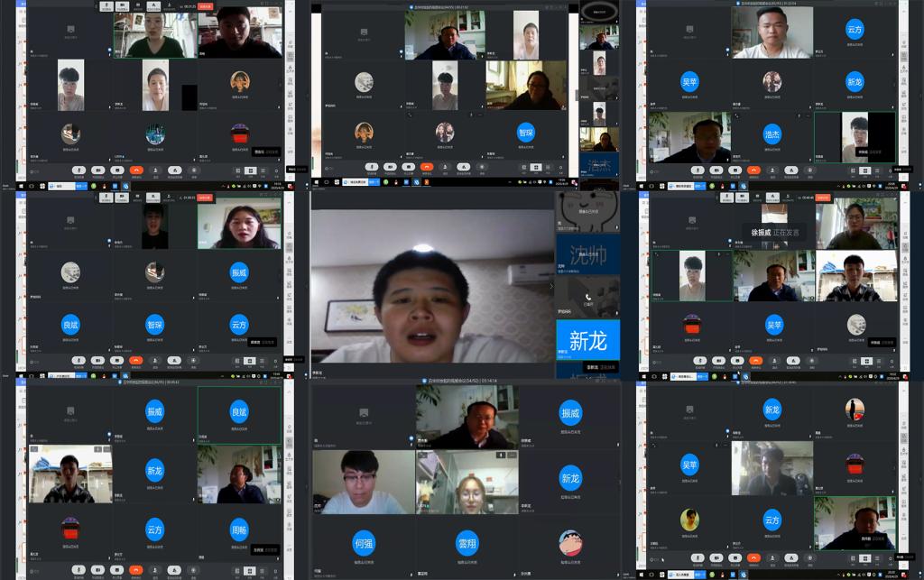Click the 何强 blue avatar in bottom-middle meeting
924x580 pixels.
click(x=364, y=543)
